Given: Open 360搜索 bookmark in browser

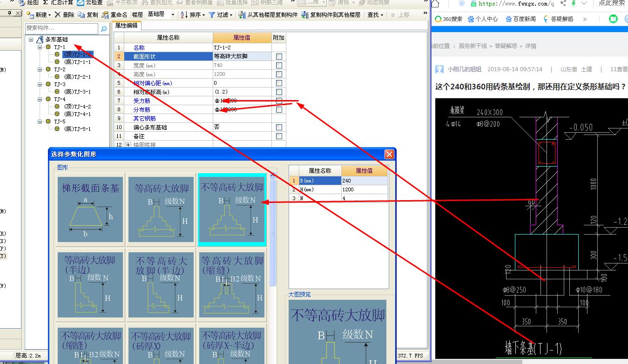Looking at the screenshot, I should pyautogui.click(x=449, y=19).
